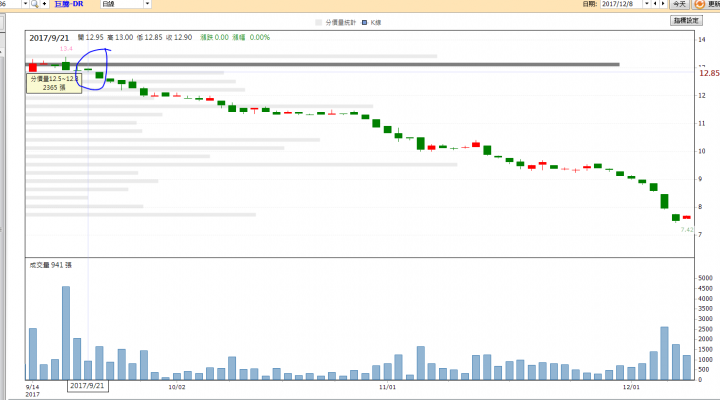Image resolution: width=720 pixels, height=400 pixels.
Task: Expand the 日線 period dropdown arrow
Action: point(147,4)
